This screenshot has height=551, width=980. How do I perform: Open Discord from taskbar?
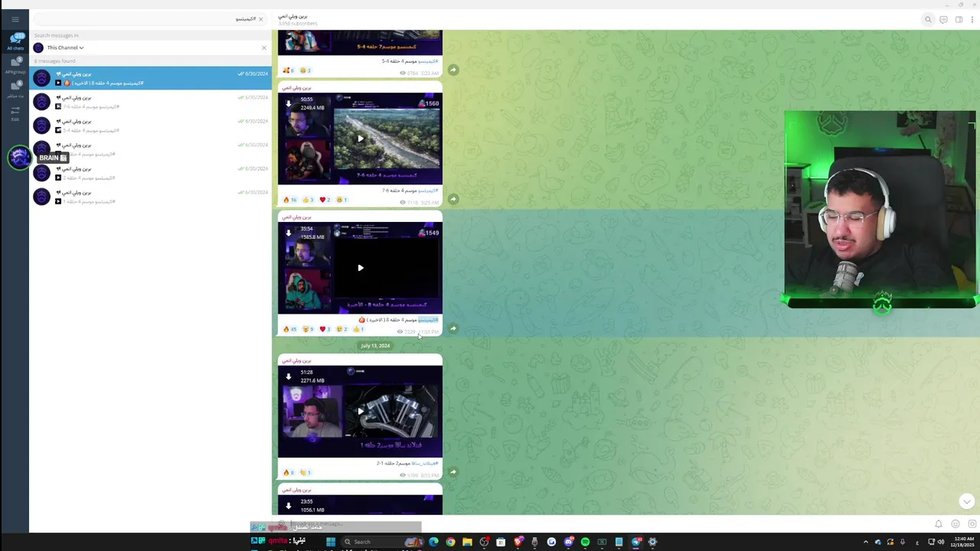pos(568,542)
